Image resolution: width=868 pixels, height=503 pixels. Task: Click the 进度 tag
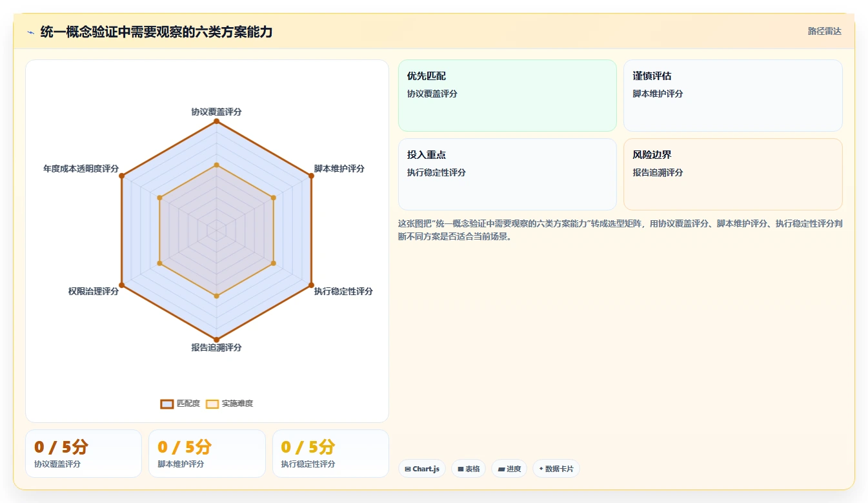tap(509, 469)
